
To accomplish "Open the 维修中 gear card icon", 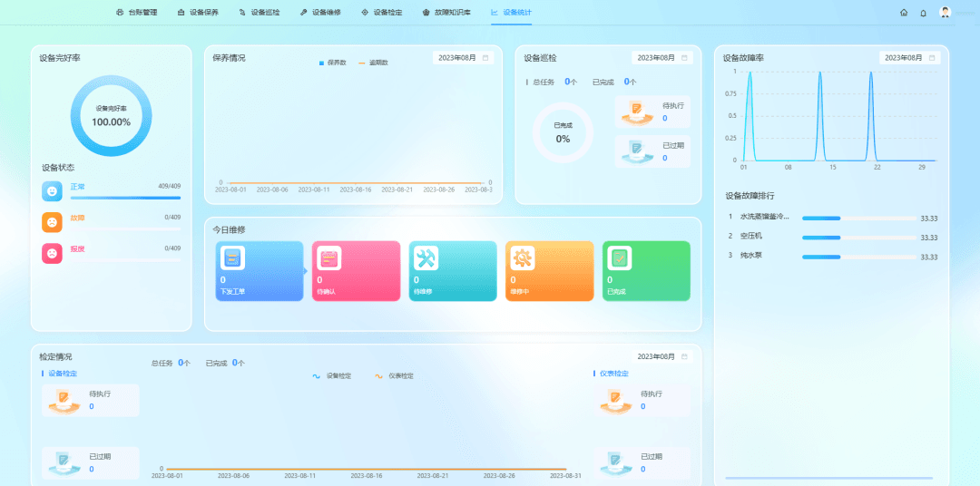I will pos(523,258).
